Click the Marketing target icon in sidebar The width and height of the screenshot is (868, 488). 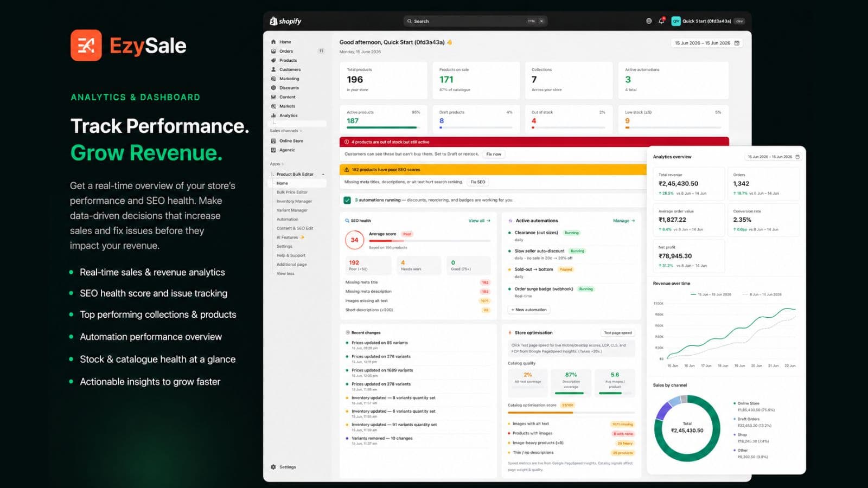[x=273, y=79]
